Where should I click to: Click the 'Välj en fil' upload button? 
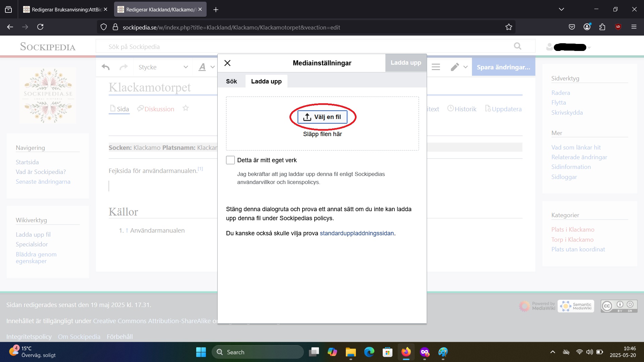pyautogui.click(x=322, y=117)
